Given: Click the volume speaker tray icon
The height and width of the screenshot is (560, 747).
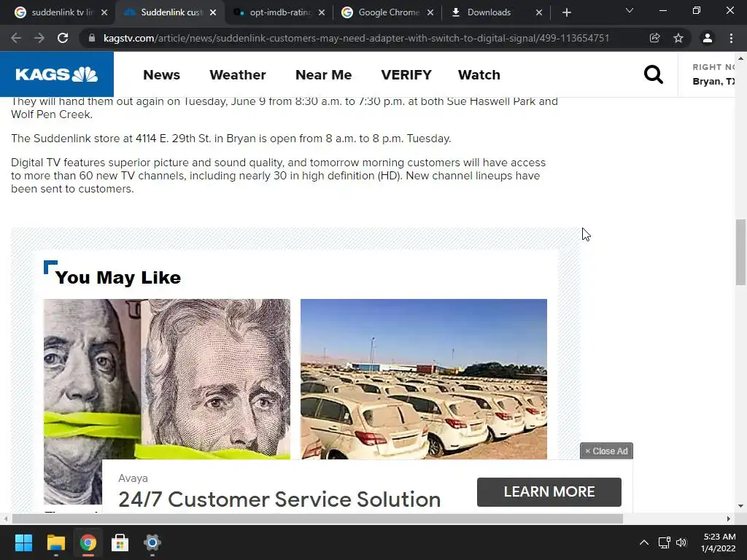Looking at the screenshot, I should [681, 542].
